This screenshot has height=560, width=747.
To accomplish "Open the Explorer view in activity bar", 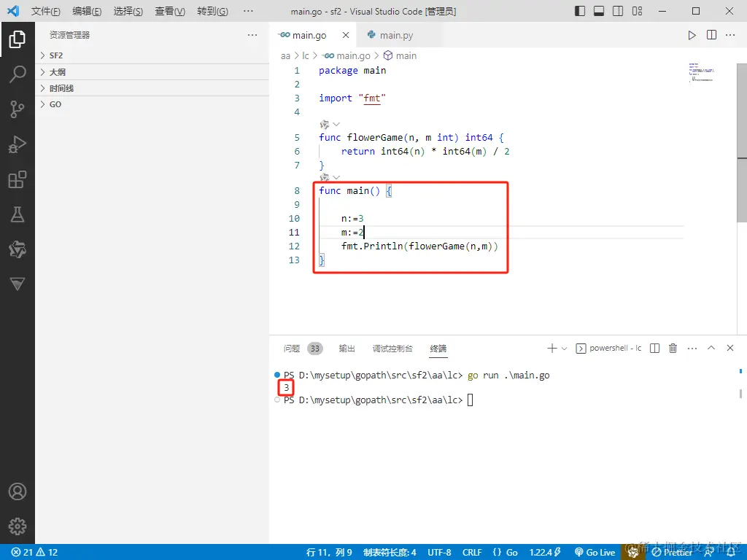I will tap(18, 39).
